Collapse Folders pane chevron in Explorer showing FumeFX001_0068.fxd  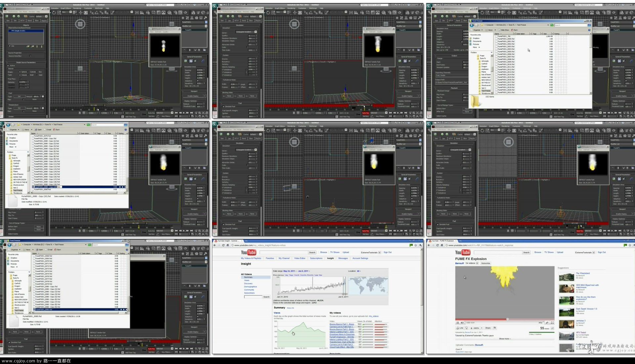(x=29, y=272)
